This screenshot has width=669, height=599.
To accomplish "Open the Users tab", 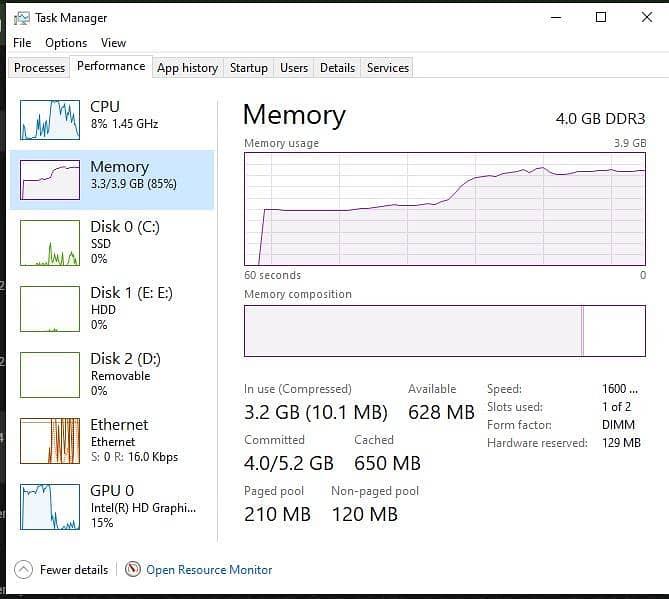I will [x=294, y=68].
